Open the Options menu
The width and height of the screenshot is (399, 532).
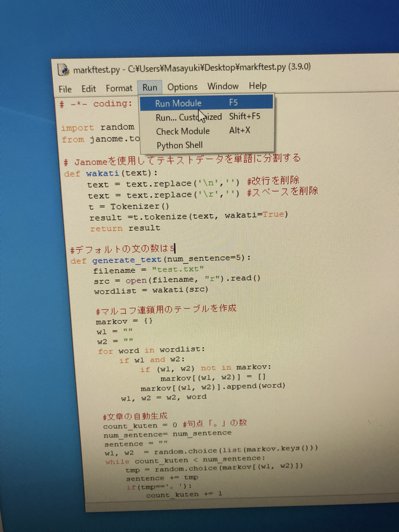coord(182,87)
